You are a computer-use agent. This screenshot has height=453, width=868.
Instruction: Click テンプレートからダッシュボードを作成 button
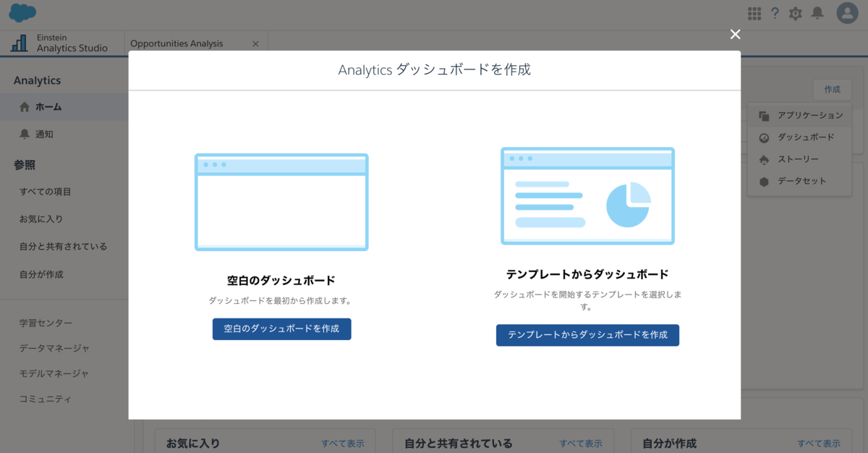587,335
